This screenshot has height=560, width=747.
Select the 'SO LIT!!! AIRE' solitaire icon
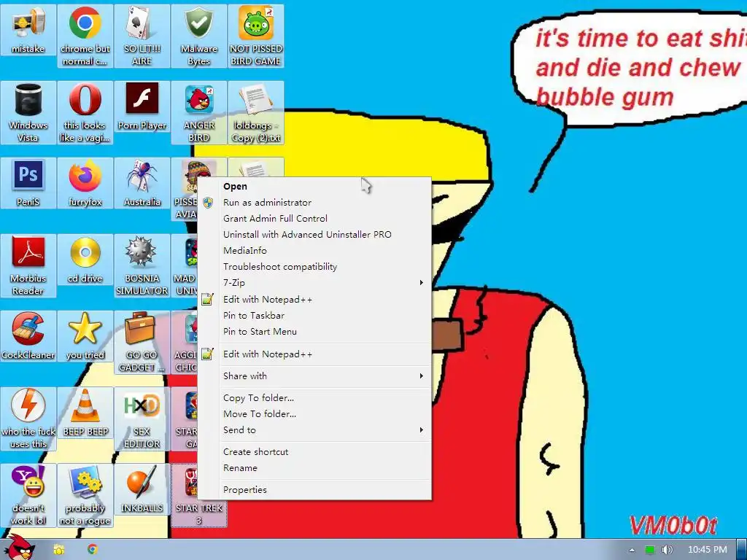142,36
